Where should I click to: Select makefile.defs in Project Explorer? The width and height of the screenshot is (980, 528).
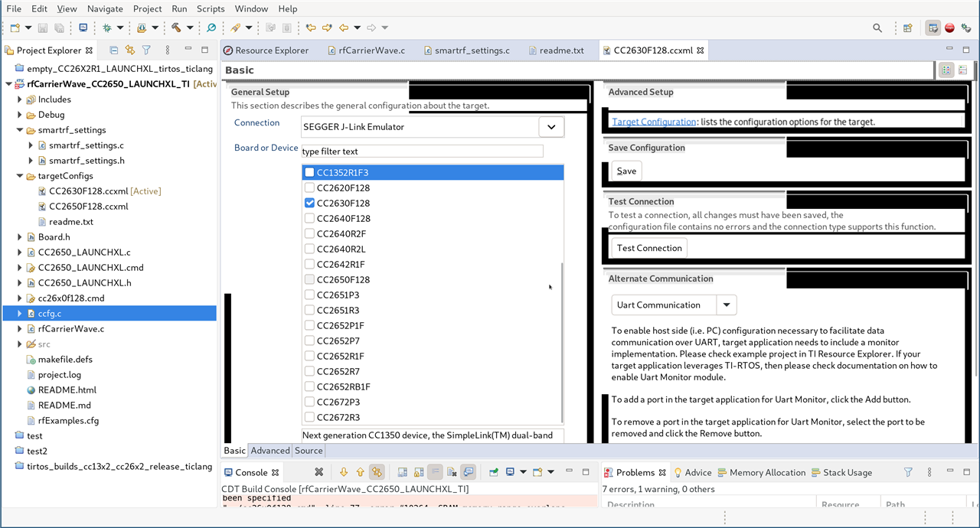[x=65, y=360]
